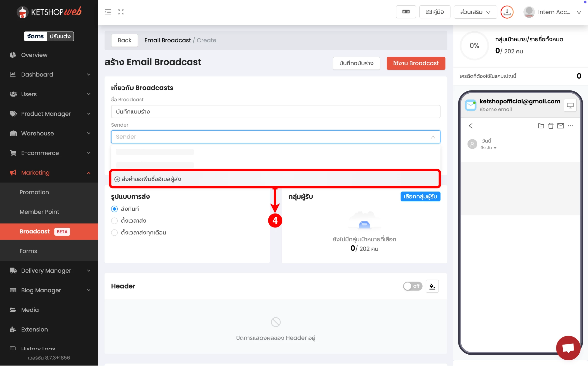Toggle the Header switch on
Viewport: 588px width, 366px height.
(412, 286)
